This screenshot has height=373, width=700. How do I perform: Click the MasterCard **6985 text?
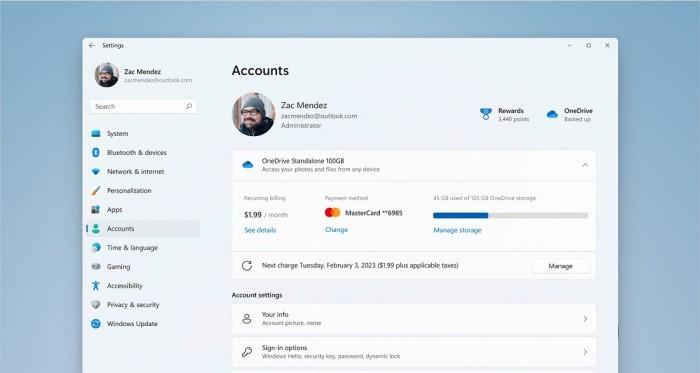click(374, 213)
